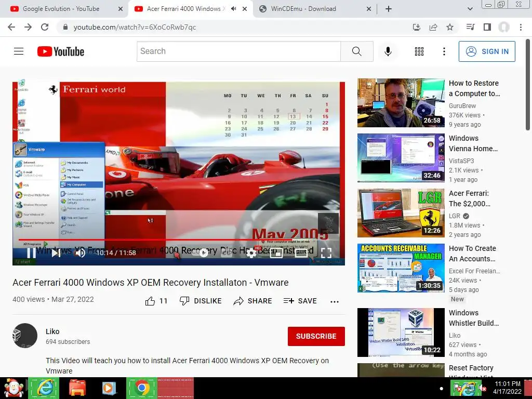The image size is (532, 399).
Task: Click the Chrome taskbar icon
Action: click(x=142, y=388)
